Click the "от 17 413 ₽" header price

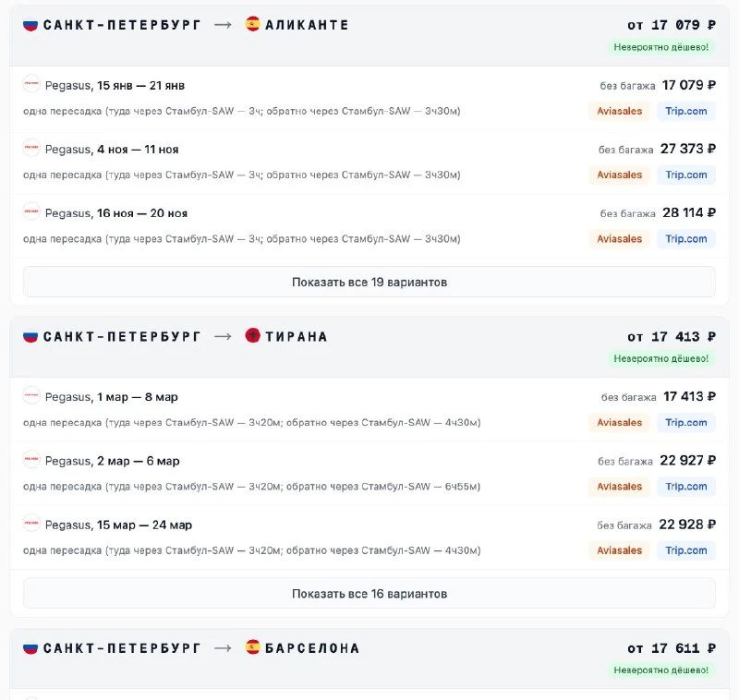pyautogui.click(x=672, y=337)
